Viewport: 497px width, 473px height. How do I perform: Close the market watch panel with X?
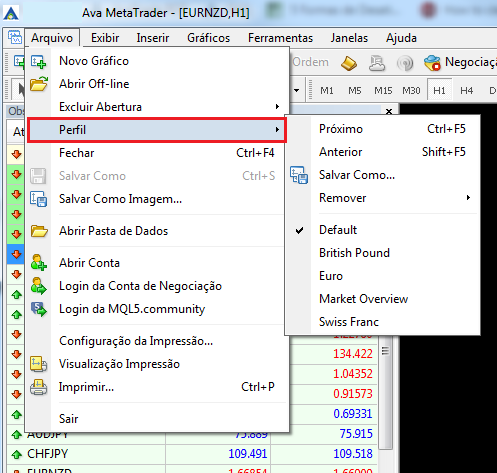click(x=389, y=111)
